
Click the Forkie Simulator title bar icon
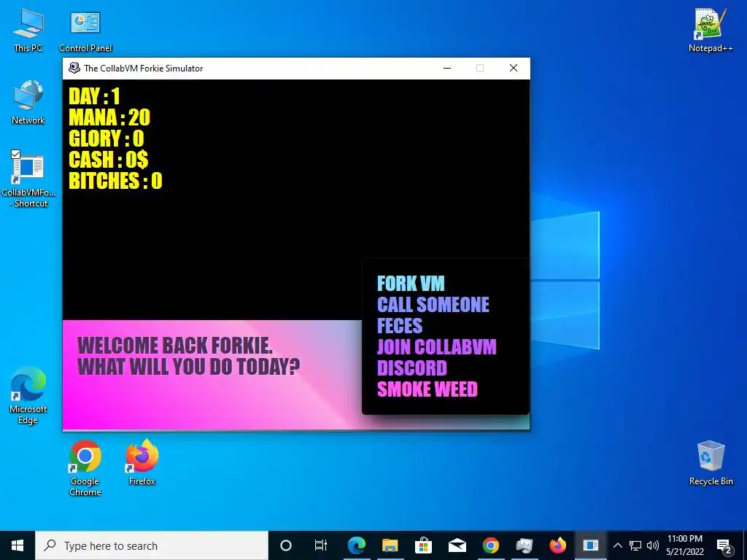(74, 68)
